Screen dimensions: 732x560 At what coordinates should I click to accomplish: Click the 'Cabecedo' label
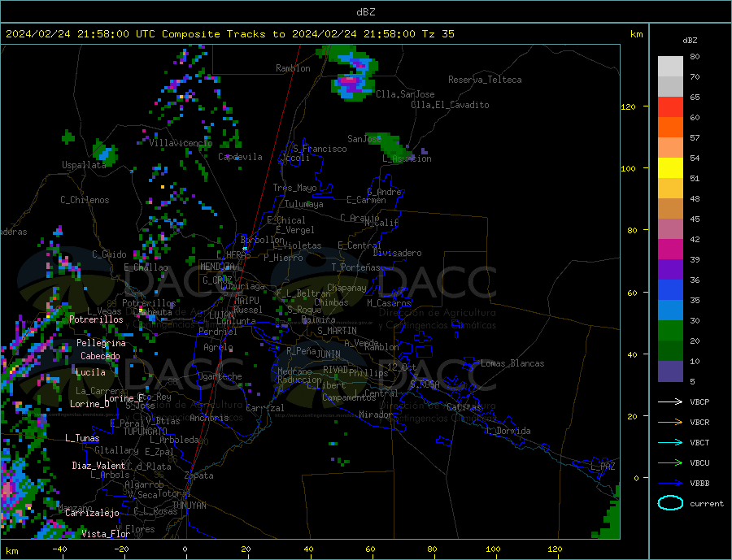[x=100, y=356]
